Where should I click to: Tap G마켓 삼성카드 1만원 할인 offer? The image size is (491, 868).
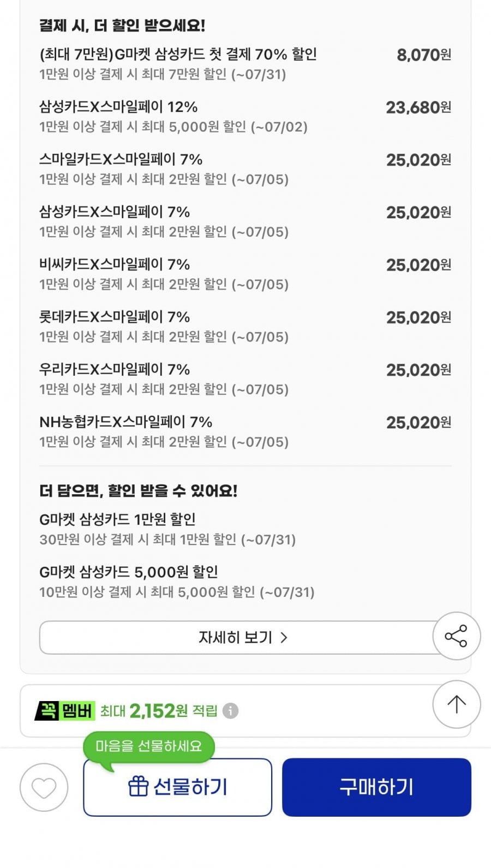[x=167, y=529]
